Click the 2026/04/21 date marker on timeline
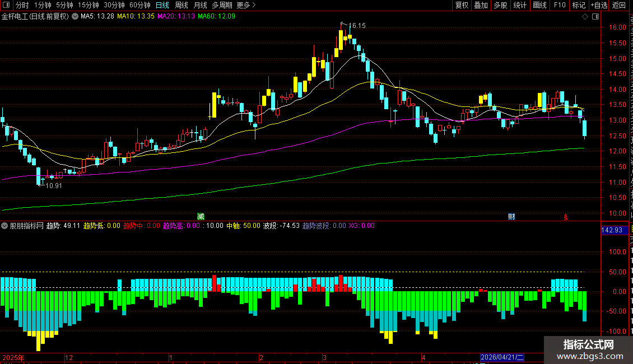 [x=502, y=357]
